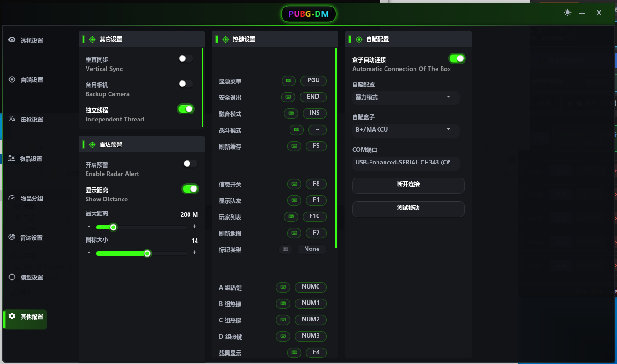Viewport: 617px width, 364px height.
Task: Expand the 自瞄盒子 dropdown showing B+/MAKCU
Action: click(x=406, y=129)
